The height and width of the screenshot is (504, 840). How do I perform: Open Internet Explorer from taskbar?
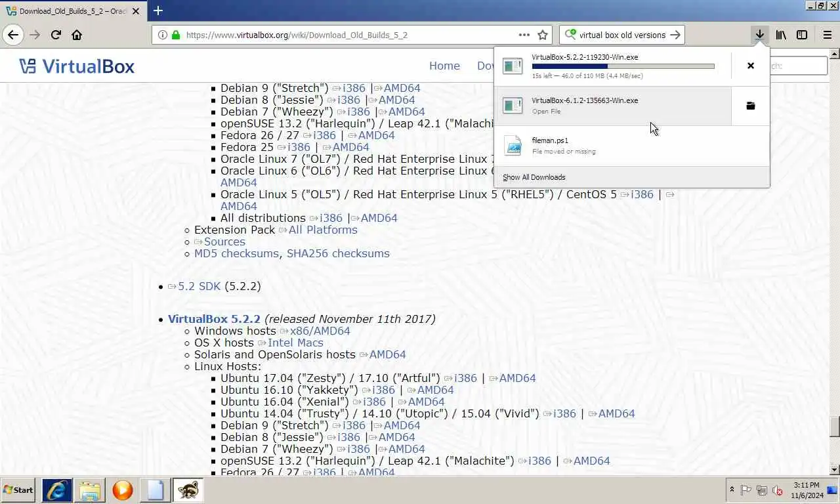(x=57, y=490)
